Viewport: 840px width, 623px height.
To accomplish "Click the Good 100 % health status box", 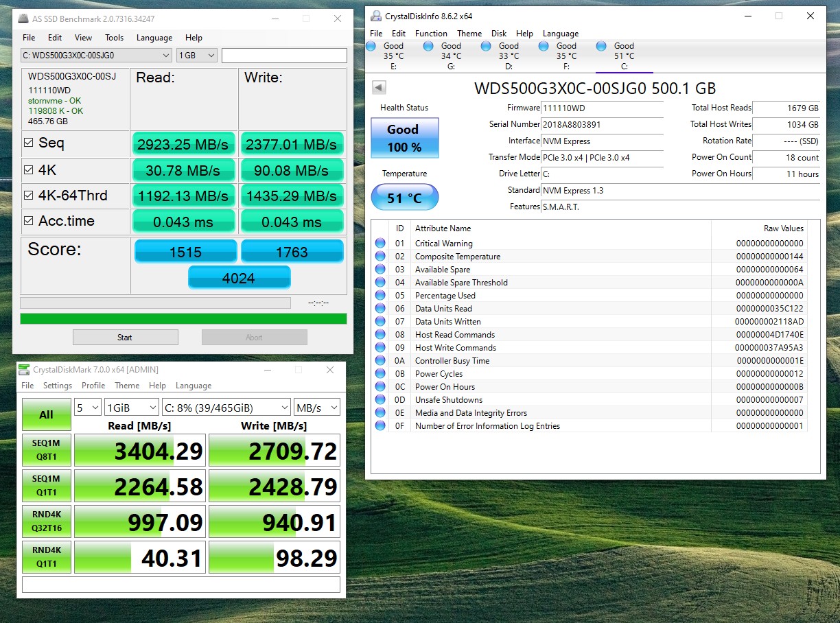I will coord(404,138).
